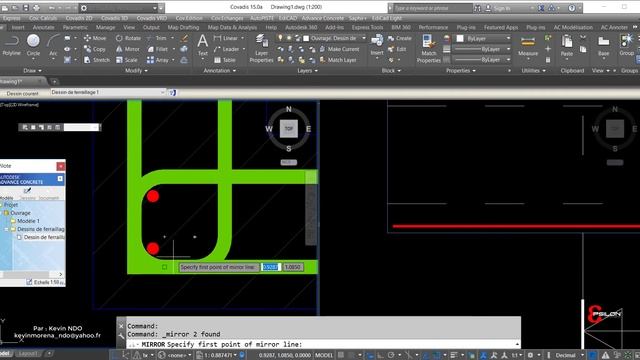Screen dimensions: 640x360
Task: Click the Match Properties tool
Action: click(x=429, y=48)
